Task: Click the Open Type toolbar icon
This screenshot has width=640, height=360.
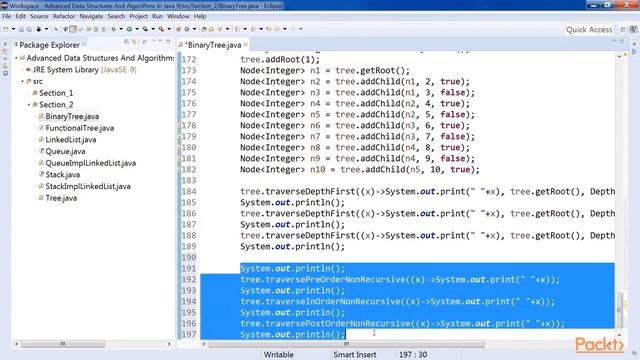Action: pyautogui.click(x=203, y=29)
